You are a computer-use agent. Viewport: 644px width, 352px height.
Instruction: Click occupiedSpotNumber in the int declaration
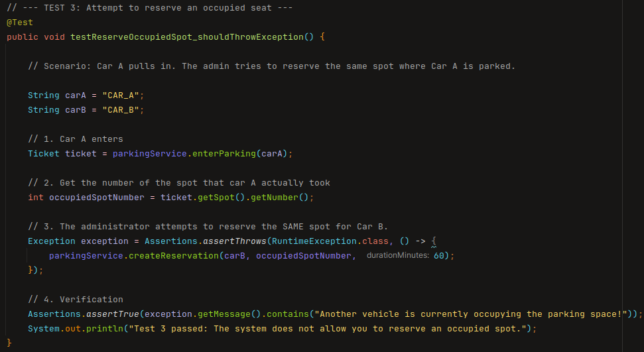(x=97, y=198)
